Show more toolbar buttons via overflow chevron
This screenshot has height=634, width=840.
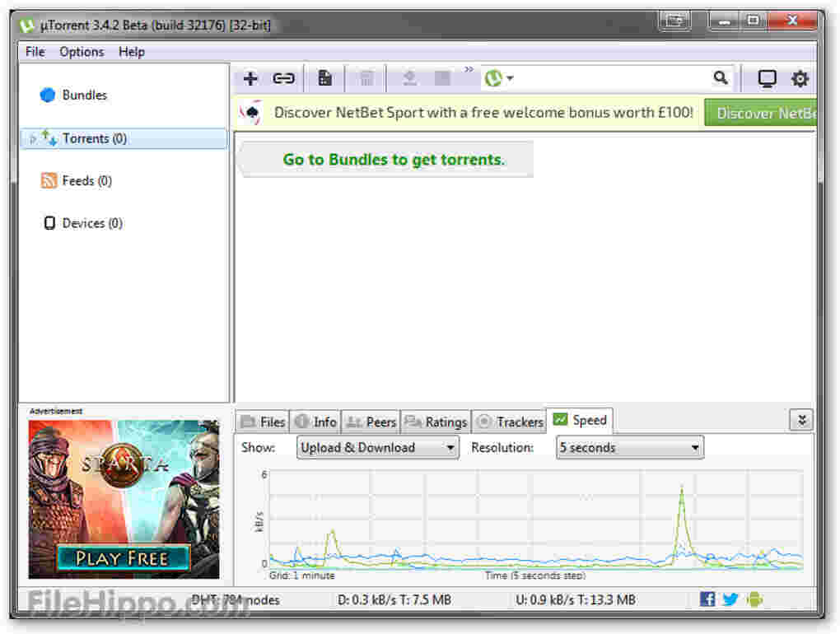click(x=469, y=70)
